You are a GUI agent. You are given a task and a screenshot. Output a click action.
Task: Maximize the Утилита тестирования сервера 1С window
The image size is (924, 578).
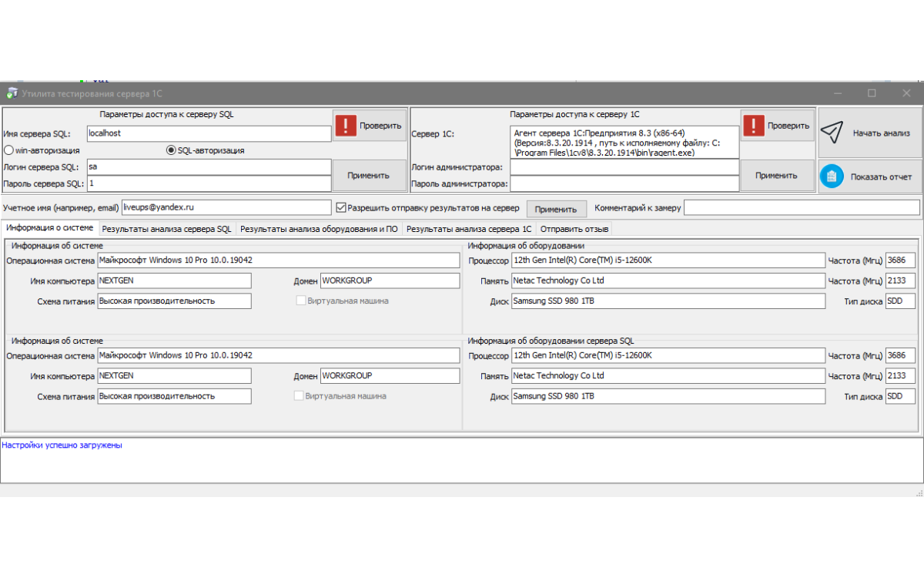coord(872,93)
